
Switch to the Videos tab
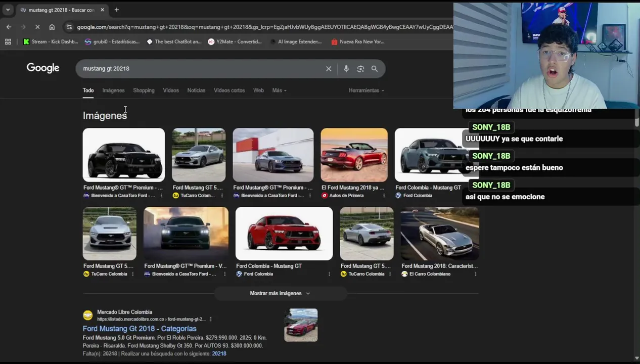click(x=171, y=90)
